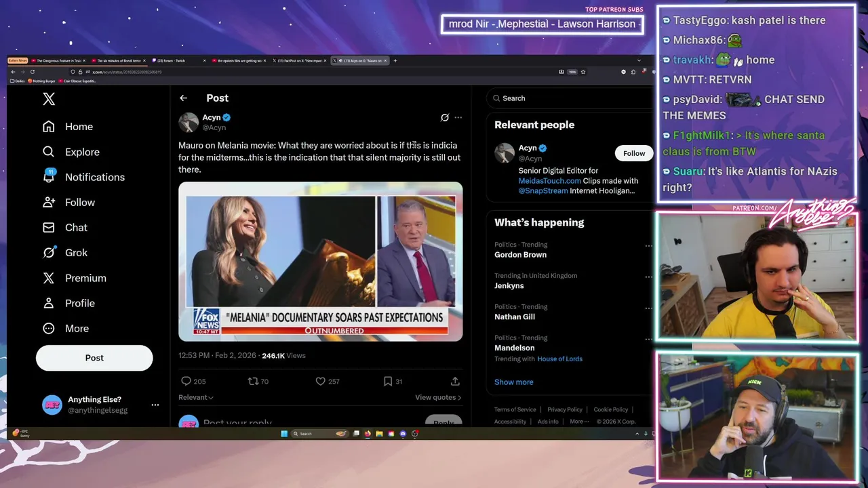Screen dimensions: 868x488
Task: Click Show more under What's happening
Action: pyautogui.click(x=513, y=382)
